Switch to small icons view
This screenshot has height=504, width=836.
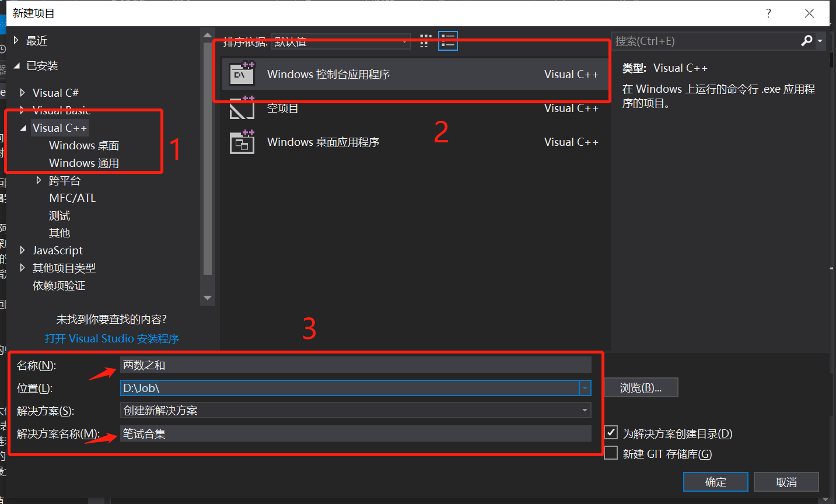click(x=425, y=41)
